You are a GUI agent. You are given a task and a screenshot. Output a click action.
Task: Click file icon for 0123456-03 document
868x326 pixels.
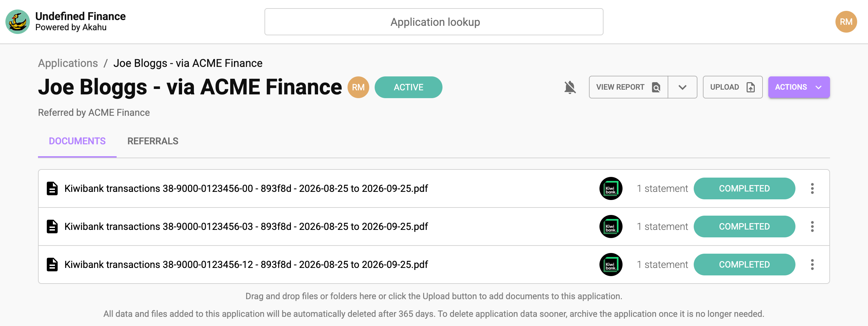click(x=52, y=227)
